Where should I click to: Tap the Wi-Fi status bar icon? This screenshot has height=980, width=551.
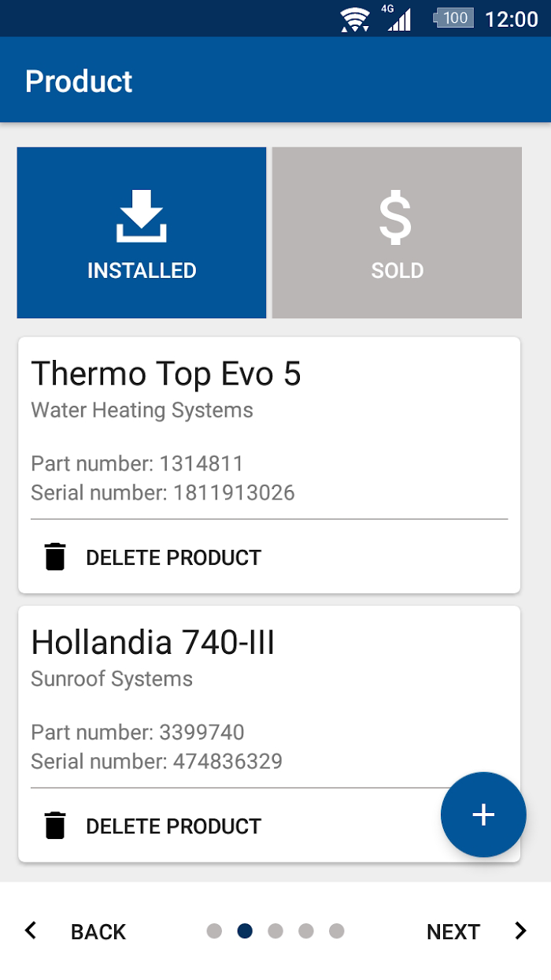356,19
